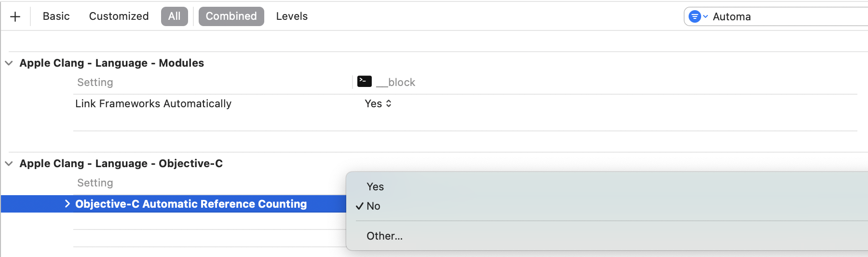Toggle the Levels view mode
The height and width of the screenshot is (257, 868).
tap(292, 16)
